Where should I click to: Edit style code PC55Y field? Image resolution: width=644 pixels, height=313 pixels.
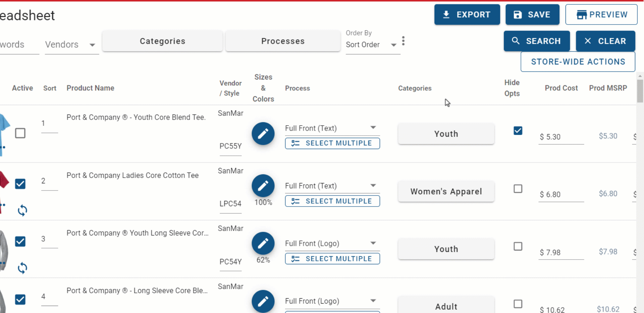tap(230, 146)
